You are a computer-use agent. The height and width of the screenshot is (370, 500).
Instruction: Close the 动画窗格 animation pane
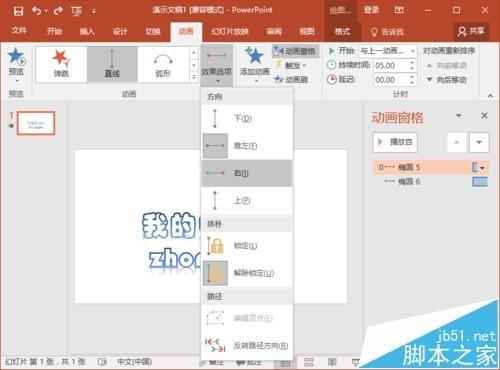484,116
